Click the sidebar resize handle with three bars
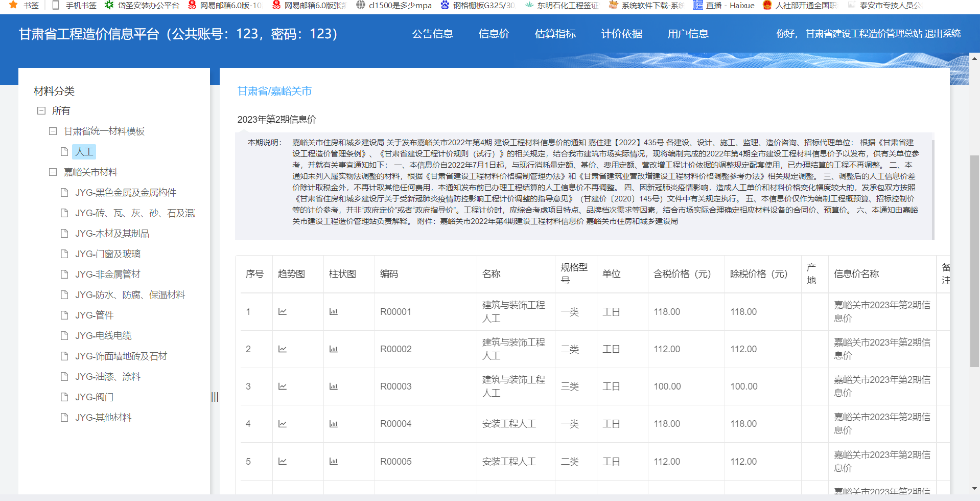980x501 pixels. [x=215, y=397]
